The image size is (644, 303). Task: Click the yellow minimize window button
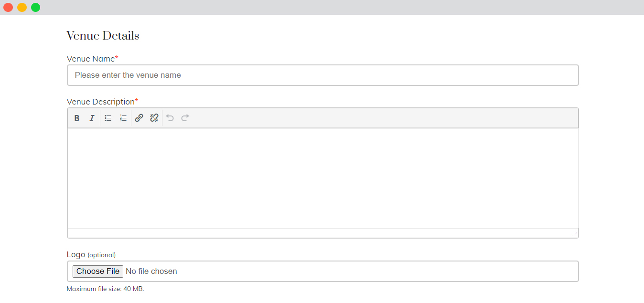pos(22,7)
